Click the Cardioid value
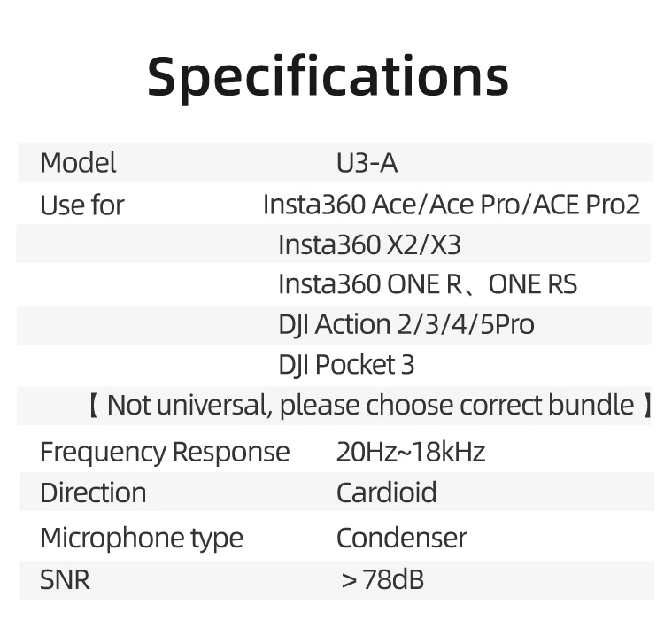The image size is (672, 628). pyautogui.click(x=387, y=492)
